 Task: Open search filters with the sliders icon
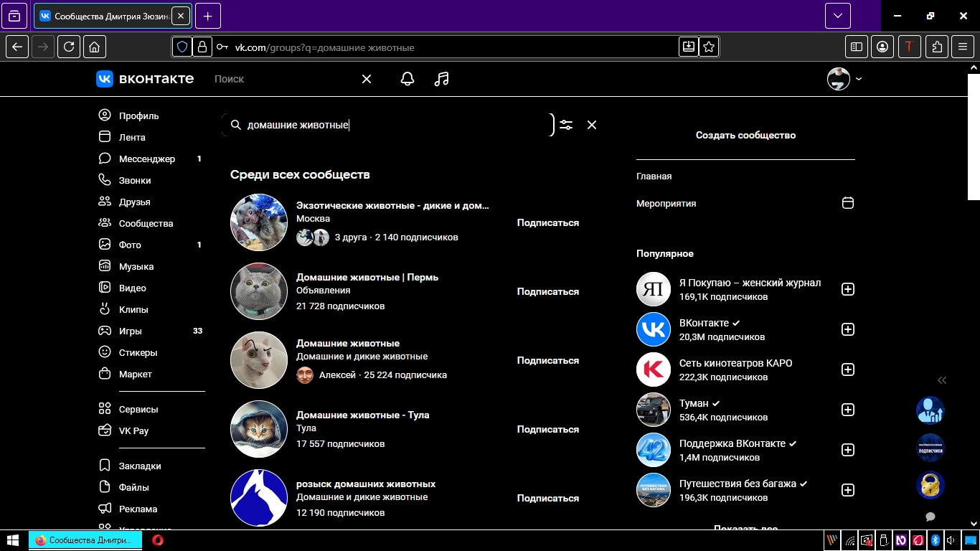pyautogui.click(x=566, y=125)
